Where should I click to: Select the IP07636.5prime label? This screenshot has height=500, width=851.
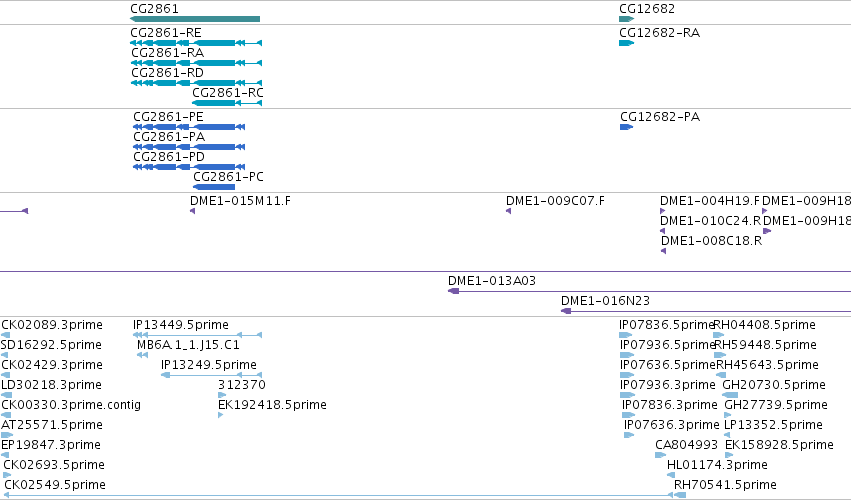[668, 365]
